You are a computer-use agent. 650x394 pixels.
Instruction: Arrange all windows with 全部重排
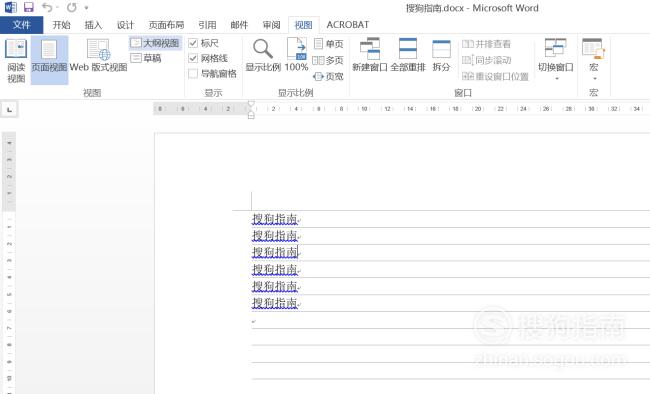pyautogui.click(x=408, y=55)
